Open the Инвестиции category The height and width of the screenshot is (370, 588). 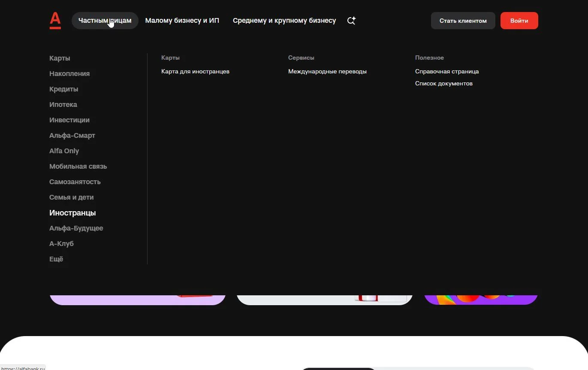tap(69, 120)
